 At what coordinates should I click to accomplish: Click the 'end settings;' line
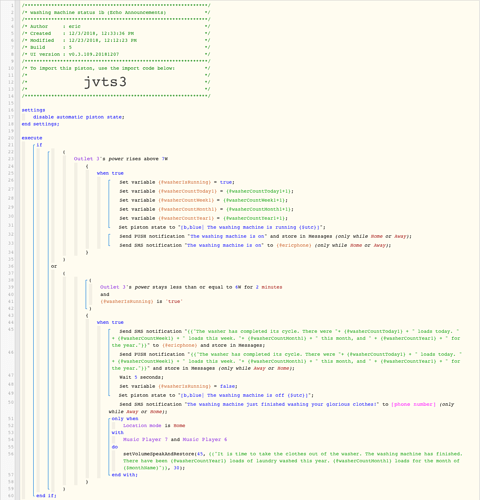[40, 124]
